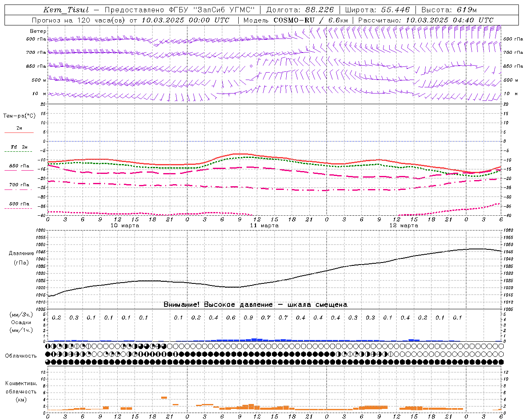The height and width of the screenshot is (420, 525).
Task: Select "Тем-ра(°C)" temperature panel label
Action: point(19,116)
